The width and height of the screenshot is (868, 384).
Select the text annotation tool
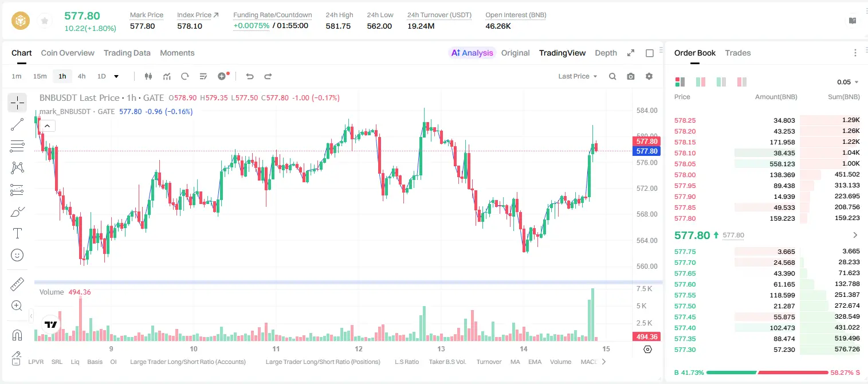[17, 233]
